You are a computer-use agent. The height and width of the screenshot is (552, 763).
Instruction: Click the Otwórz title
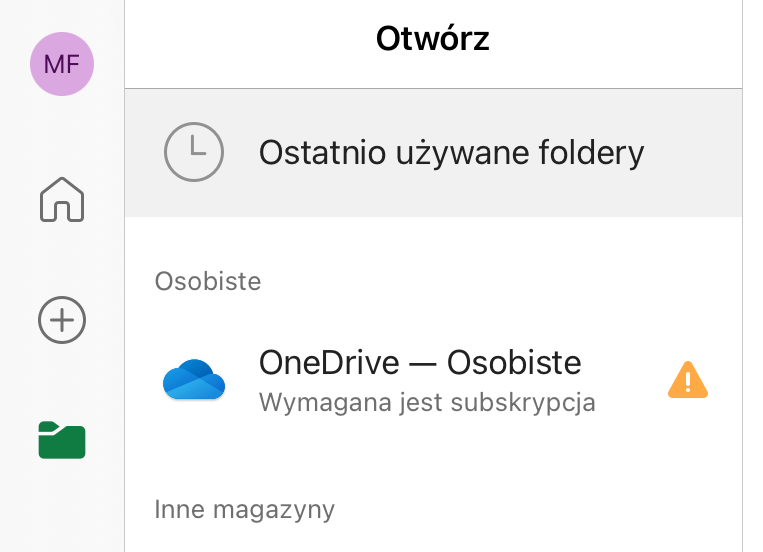[433, 38]
